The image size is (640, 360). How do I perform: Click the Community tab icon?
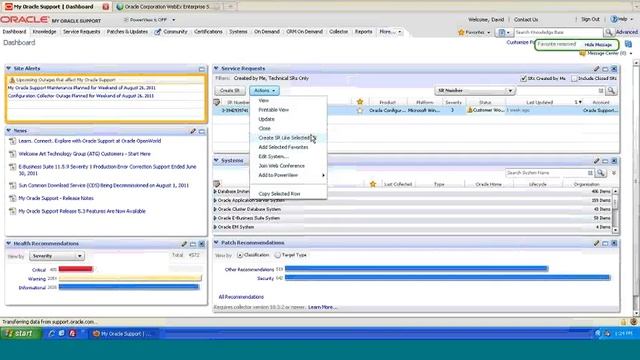(x=158, y=32)
